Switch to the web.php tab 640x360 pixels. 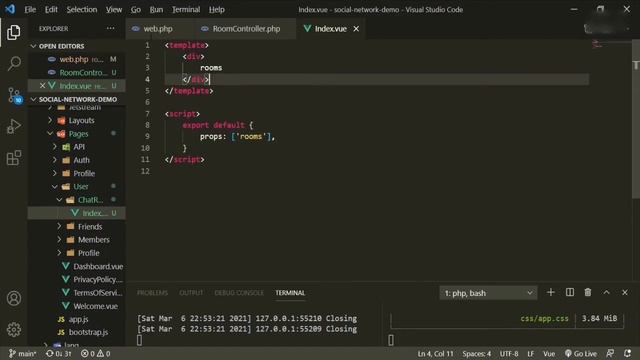[x=160, y=29]
